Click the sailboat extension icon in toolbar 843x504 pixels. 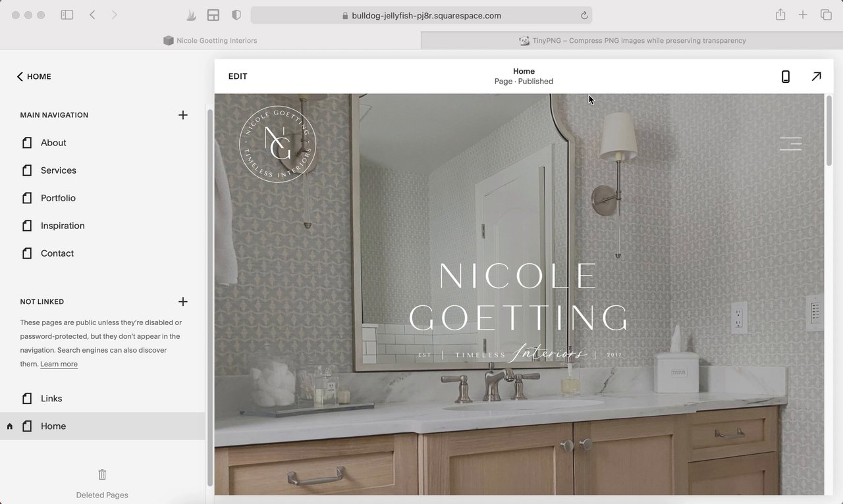pyautogui.click(x=191, y=15)
